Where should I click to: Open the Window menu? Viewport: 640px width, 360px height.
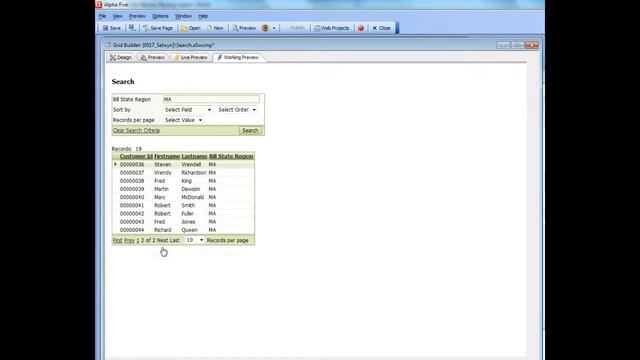tap(183, 16)
